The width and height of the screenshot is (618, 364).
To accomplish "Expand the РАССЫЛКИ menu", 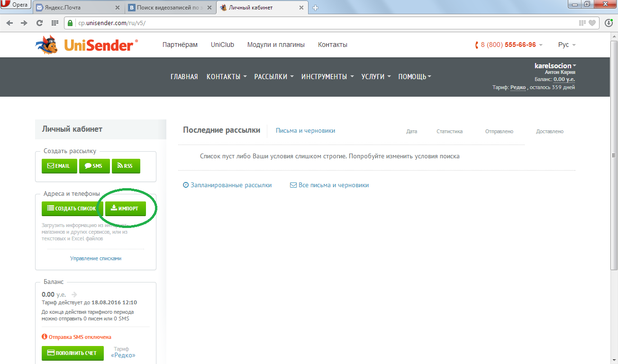I will click(274, 77).
